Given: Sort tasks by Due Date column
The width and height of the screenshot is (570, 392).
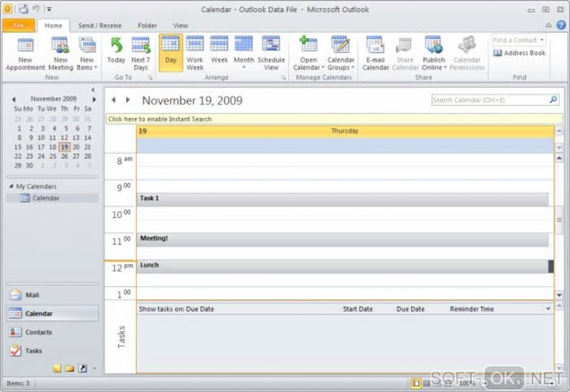Looking at the screenshot, I should (x=410, y=309).
